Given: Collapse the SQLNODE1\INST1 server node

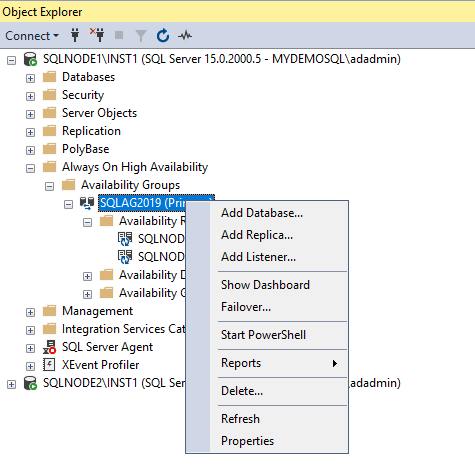Looking at the screenshot, I should coord(12,60).
